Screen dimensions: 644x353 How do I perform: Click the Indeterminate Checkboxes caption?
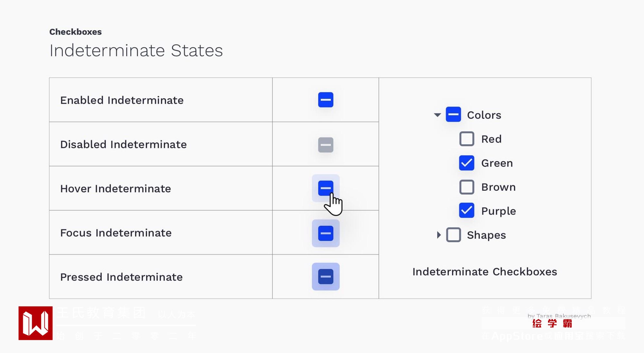(x=485, y=272)
